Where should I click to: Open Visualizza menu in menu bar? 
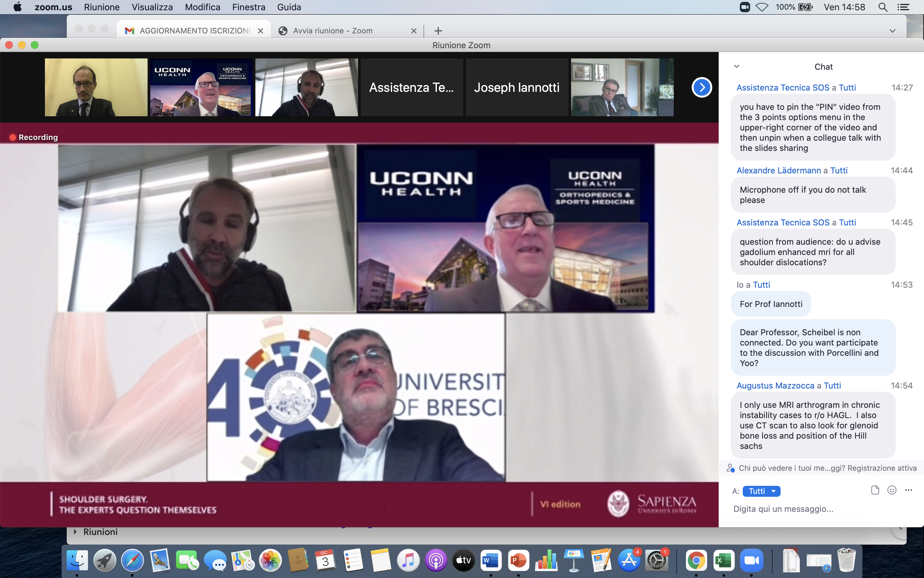152,7
